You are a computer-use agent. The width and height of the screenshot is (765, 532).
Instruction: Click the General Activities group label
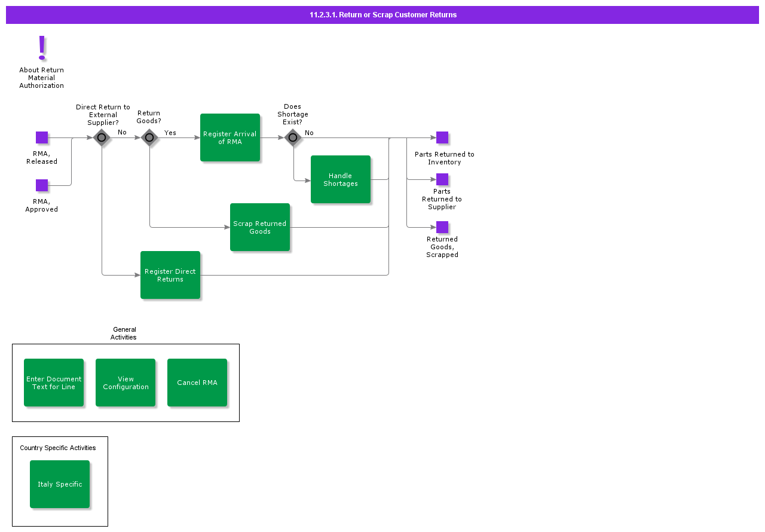(124, 334)
